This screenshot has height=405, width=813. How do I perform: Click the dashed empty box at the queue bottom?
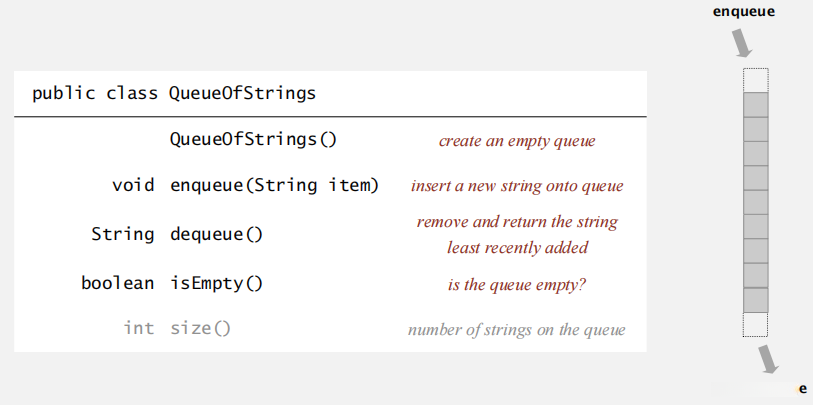point(755,324)
